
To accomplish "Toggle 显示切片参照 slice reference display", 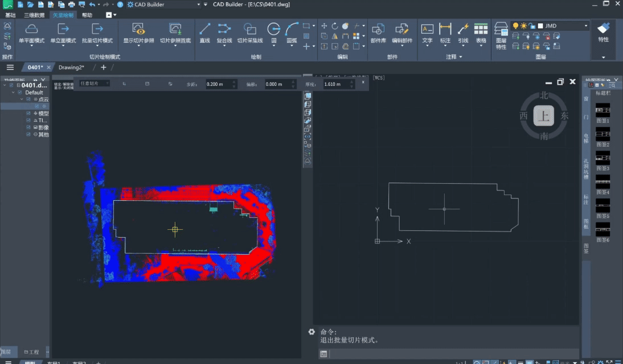I will (138, 29).
